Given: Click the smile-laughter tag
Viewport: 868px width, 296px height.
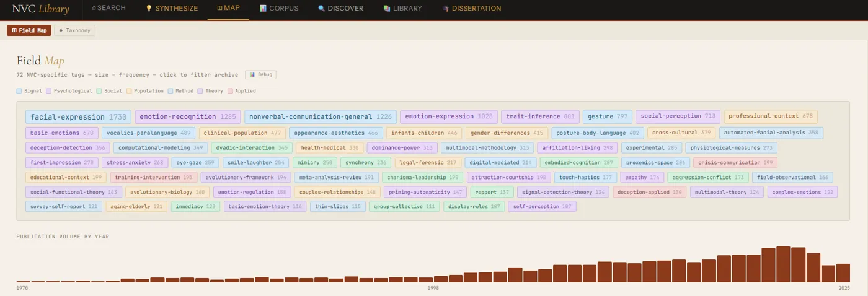Looking at the screenshot, I should point(255,163).
